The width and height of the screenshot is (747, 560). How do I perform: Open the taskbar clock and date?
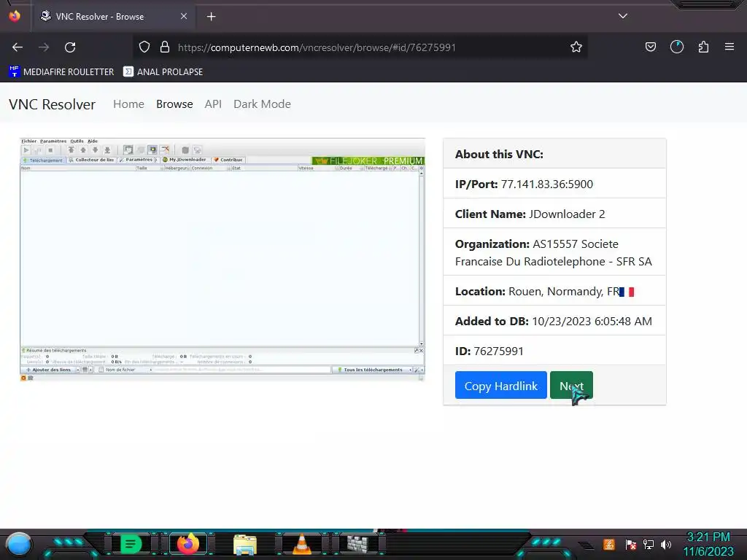pos(708,544)
